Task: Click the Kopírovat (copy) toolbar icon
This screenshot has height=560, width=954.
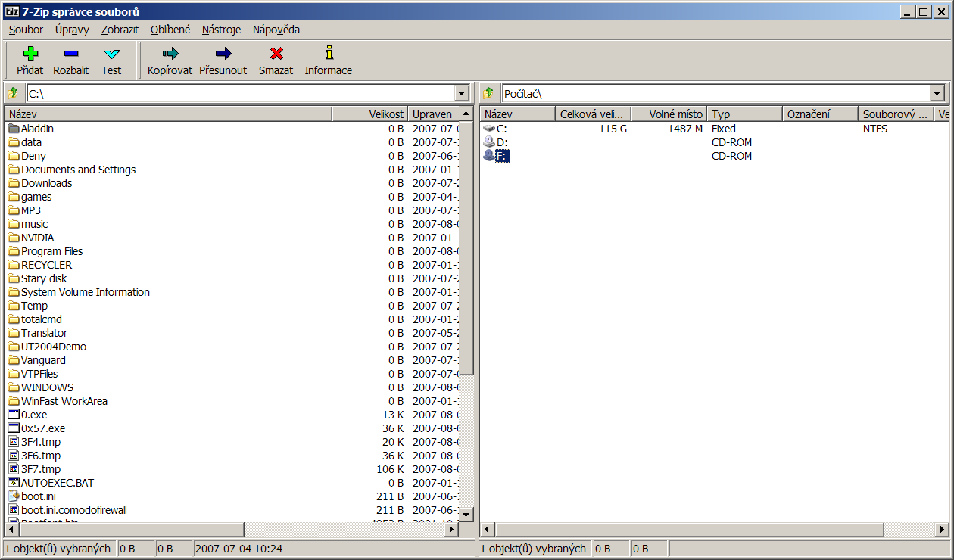Action: click(170, 54)
